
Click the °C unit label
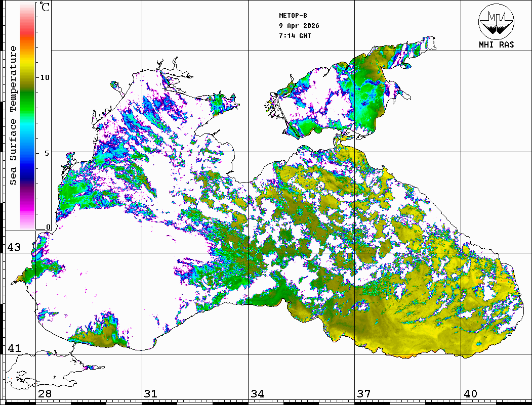click(45, 8)
